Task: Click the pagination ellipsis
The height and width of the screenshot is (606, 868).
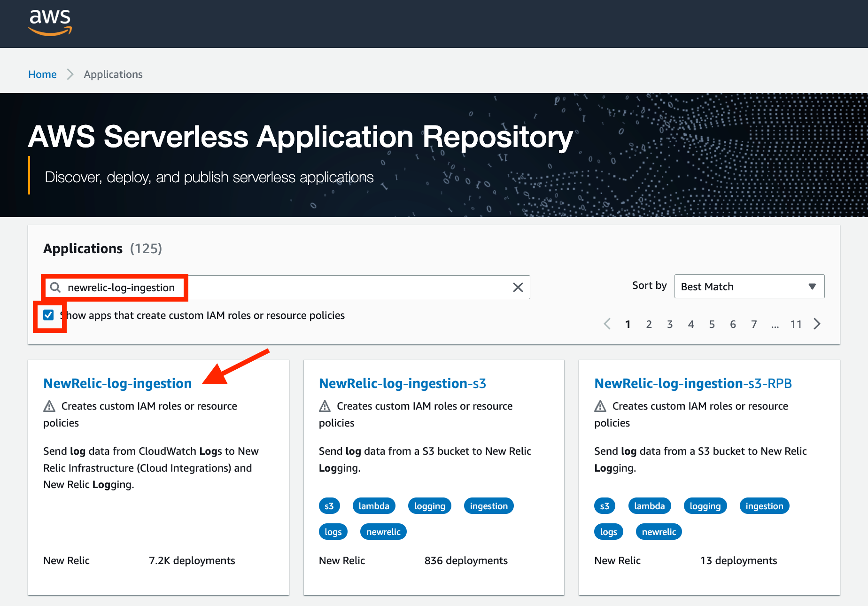Action: 775,324
